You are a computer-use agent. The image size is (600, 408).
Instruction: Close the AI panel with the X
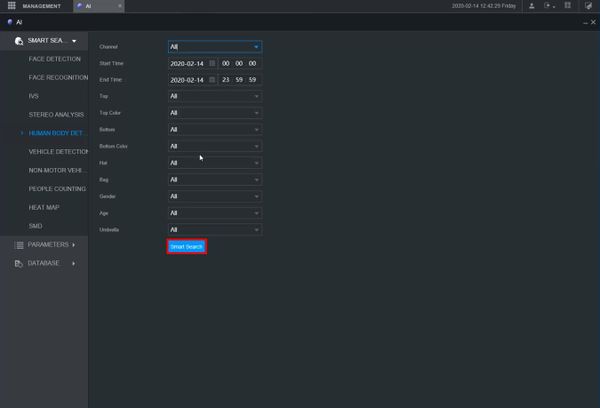click(593, 22)
